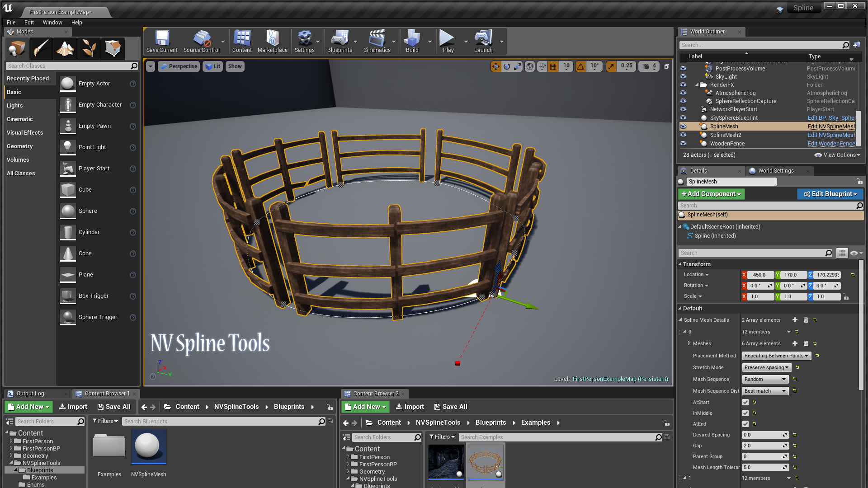868x488 pixels.
Task: Toggle grid snapping icon in viewport
Action: 553,66
